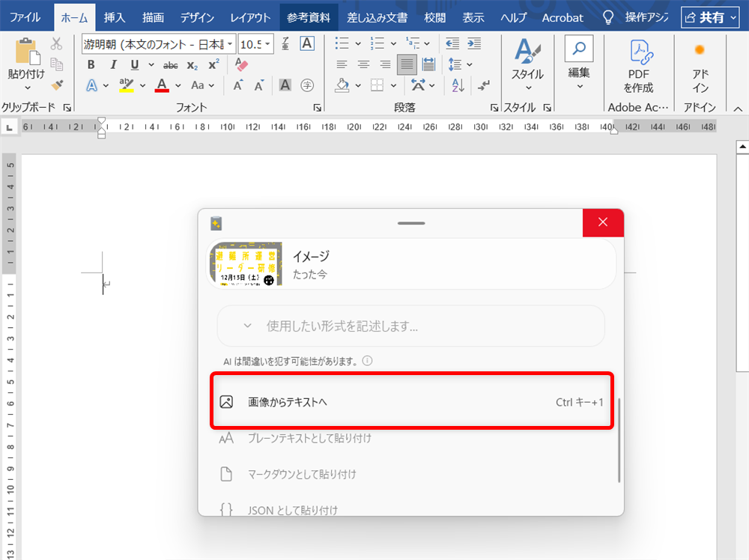Expand the paste format chevron in Advanced Paste
Image resolution: width=749 pixels, height=560 pixels.
coord(246,325)
